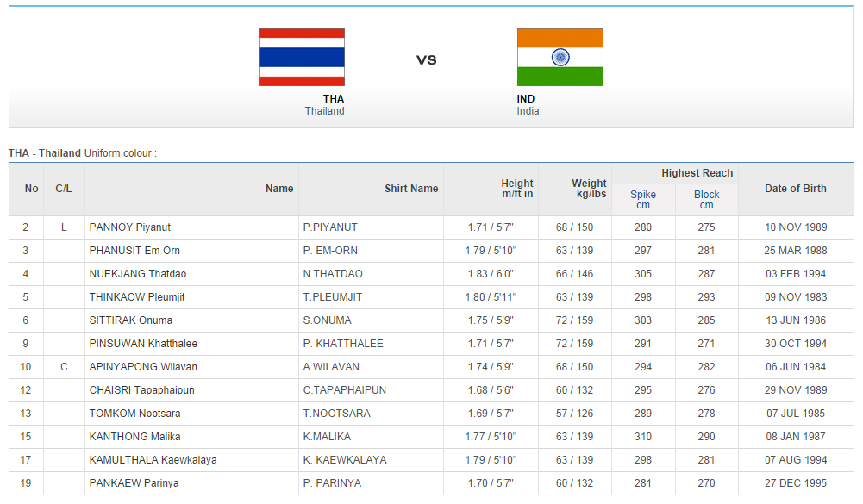The height and width of the screenshot is (504, 863).
Task: Select the Name column header
Action: click(279, 189)
